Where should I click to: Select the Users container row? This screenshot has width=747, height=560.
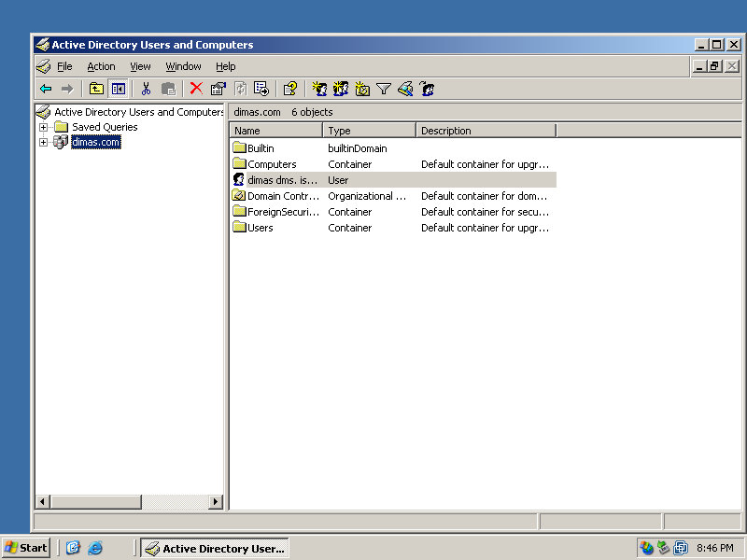click(x=393, y=228)
